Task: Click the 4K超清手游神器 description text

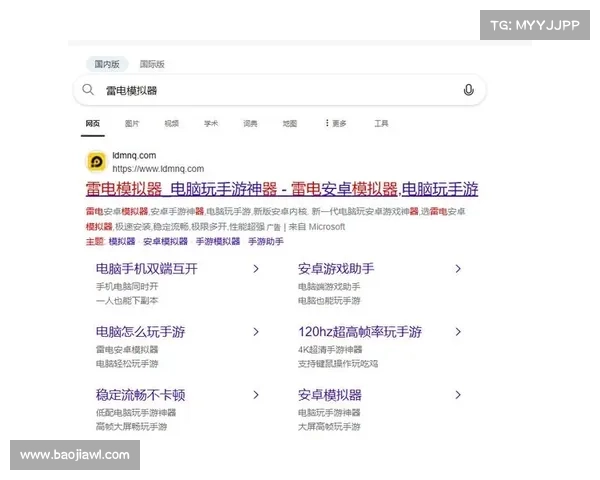Action: click(x=330, y=349)
